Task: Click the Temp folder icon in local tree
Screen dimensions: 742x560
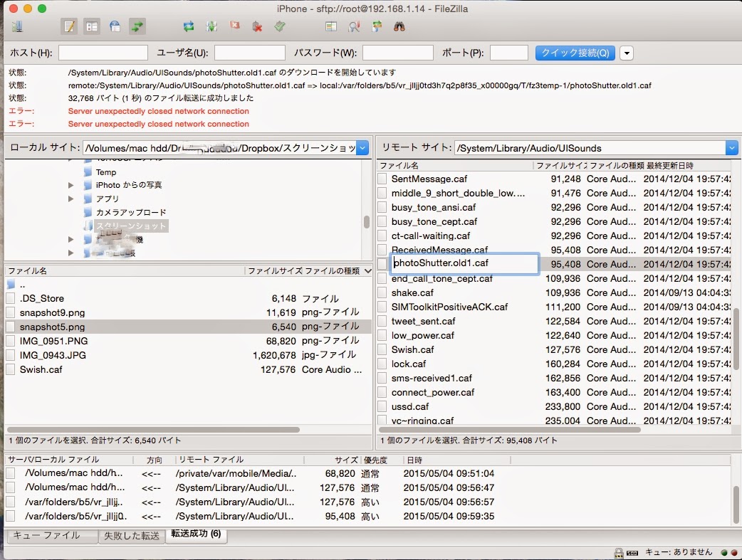Action: point(88,172)
